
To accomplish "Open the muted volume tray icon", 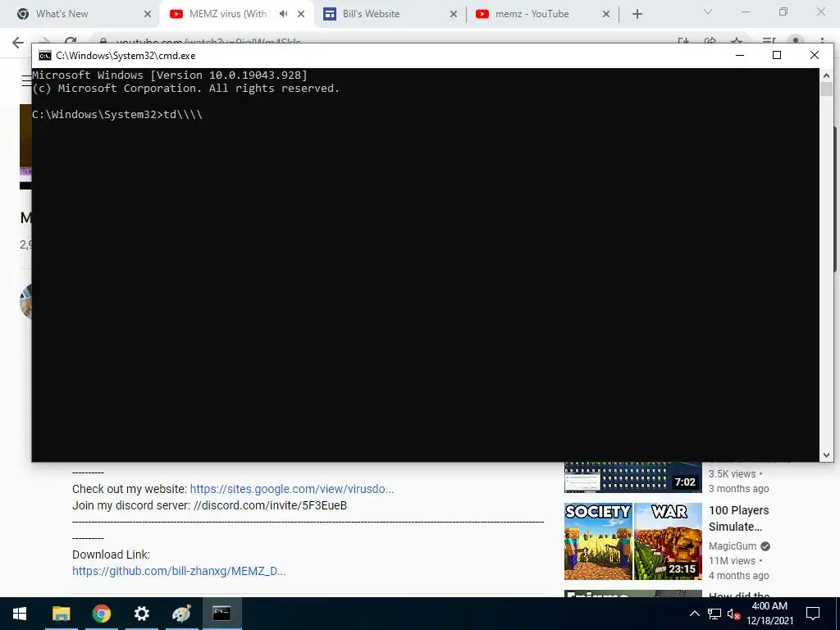I will pos(733,614).
